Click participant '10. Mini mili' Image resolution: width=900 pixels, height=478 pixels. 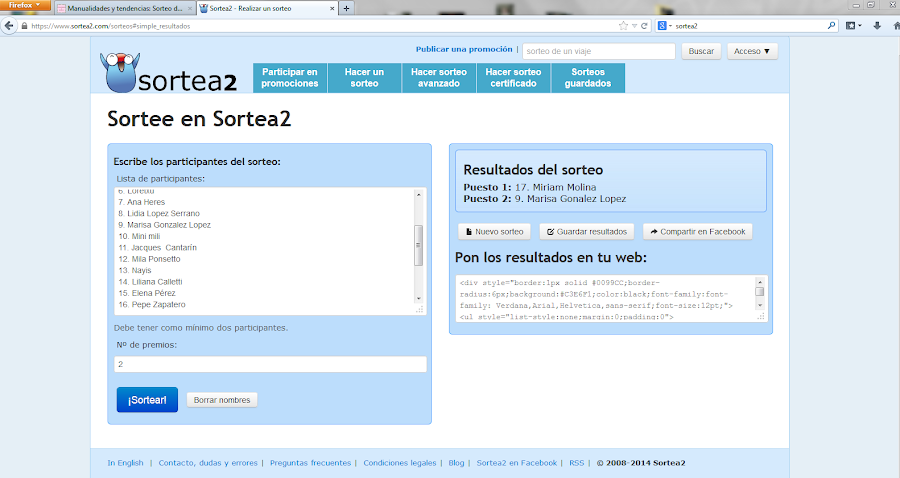[139, 236]
